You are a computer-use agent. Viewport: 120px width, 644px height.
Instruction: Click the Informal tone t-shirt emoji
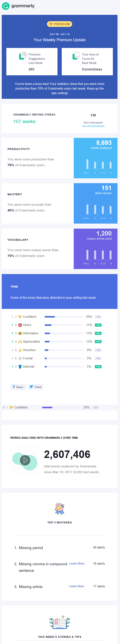pos(20,366)
